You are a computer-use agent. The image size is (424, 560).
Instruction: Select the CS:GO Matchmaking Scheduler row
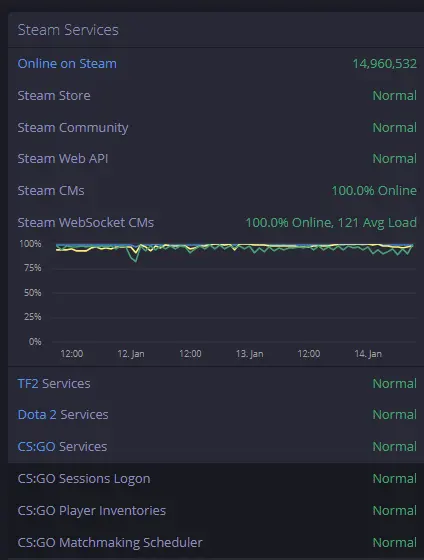coord(216,542)
